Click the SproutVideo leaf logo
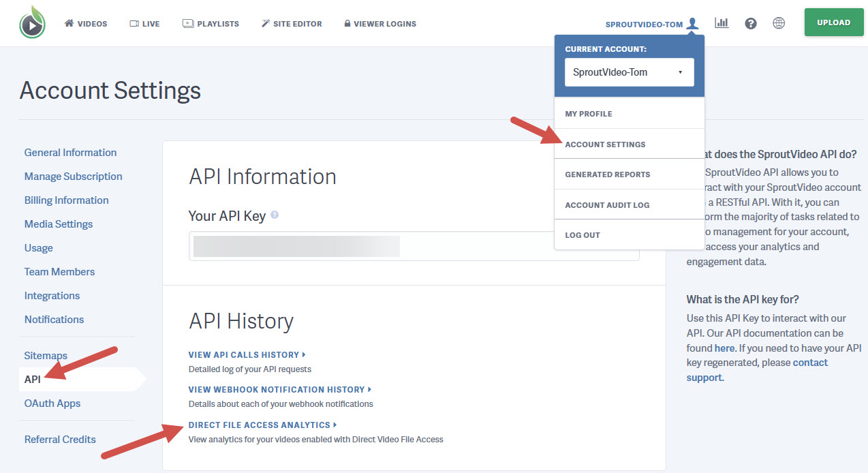 pyautogui.click(x=31, y=22)
